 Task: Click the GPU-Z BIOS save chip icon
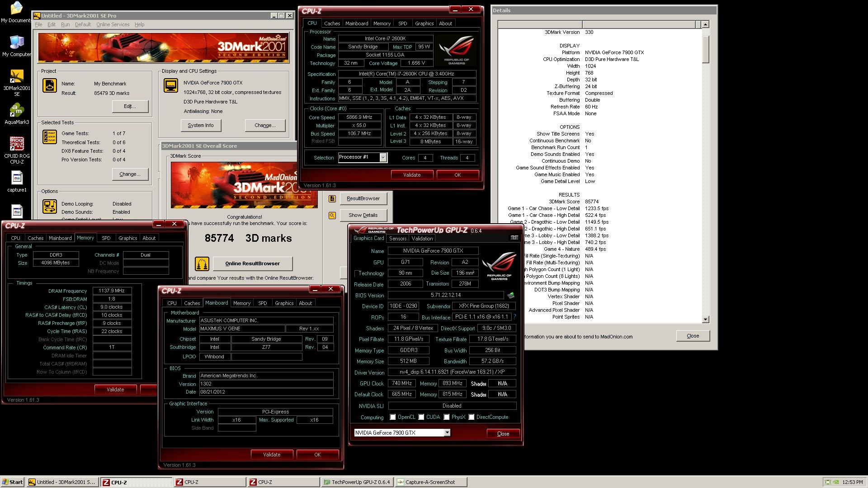point(511,295)
